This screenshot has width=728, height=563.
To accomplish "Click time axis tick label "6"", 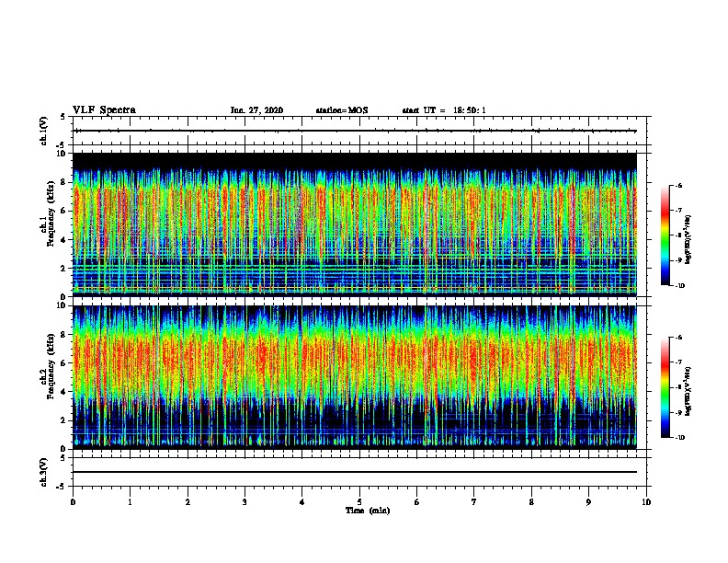I will point(417,502).
